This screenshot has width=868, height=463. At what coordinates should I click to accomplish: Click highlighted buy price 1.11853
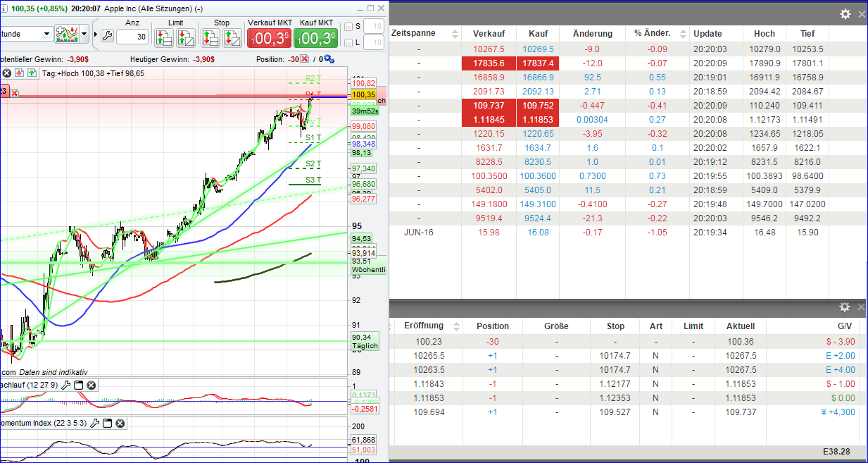538,120
